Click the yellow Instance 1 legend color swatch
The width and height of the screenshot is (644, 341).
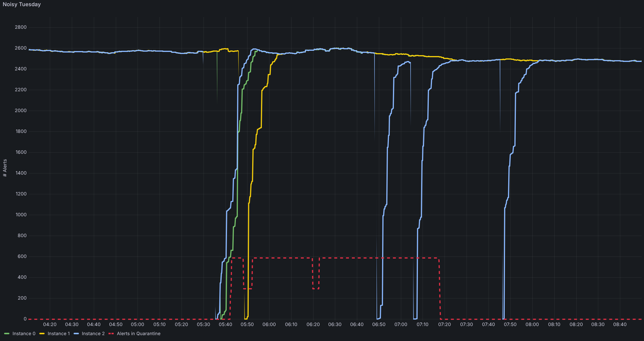(x=42, y=334)
